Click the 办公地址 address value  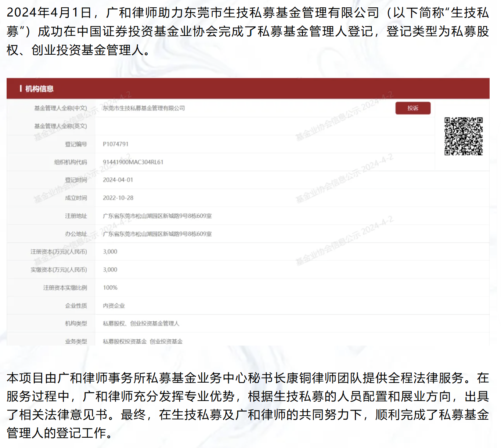157,234
